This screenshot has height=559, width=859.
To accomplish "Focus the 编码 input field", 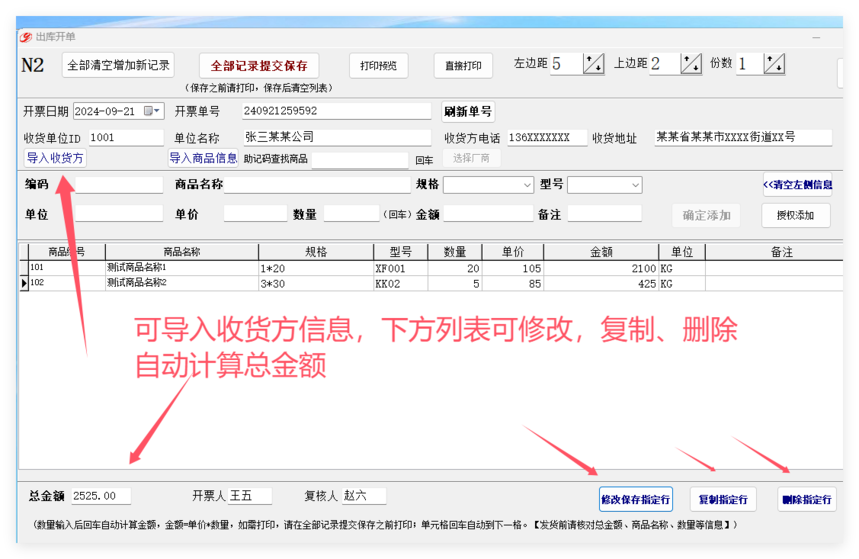I will coord(119,185).
